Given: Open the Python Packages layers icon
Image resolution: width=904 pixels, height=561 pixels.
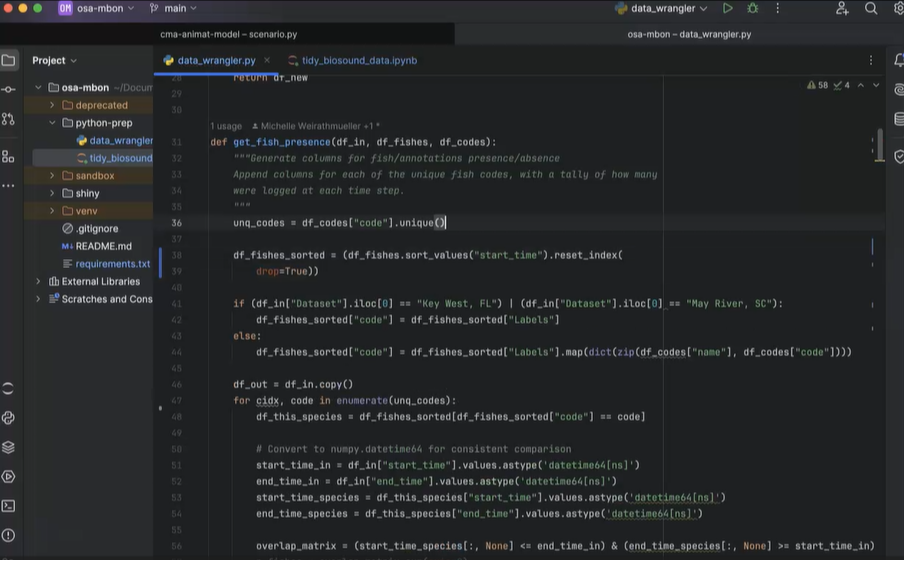Looking at the screenshot, I should point(9,447).
